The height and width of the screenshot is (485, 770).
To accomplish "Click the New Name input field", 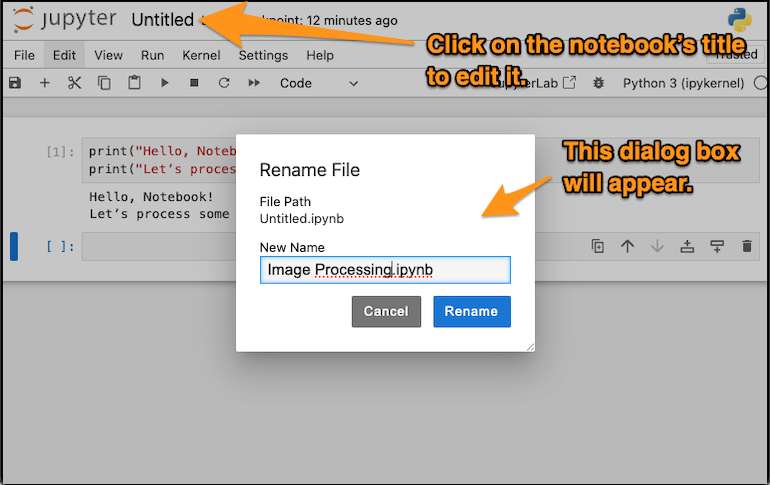I will point(385,269).
